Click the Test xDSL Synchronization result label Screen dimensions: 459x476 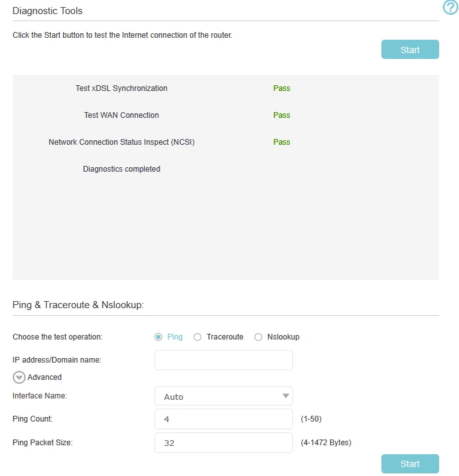tap(121, 88)
